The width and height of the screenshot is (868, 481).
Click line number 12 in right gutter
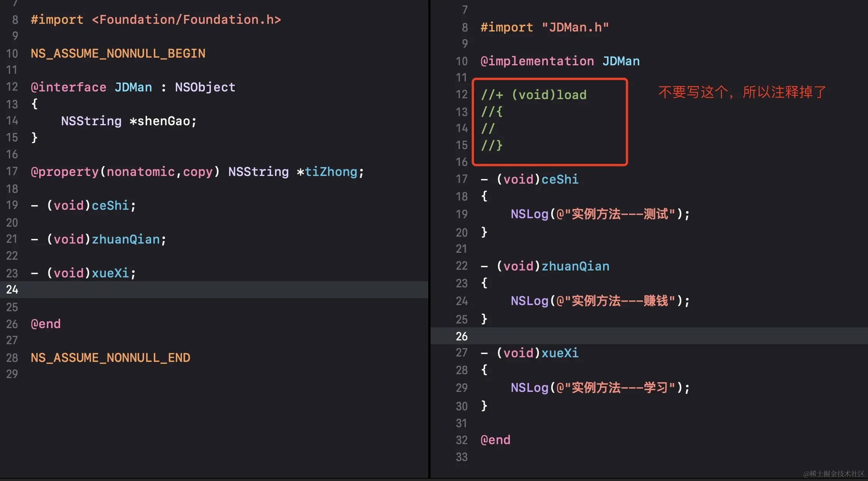pos(462,95)
